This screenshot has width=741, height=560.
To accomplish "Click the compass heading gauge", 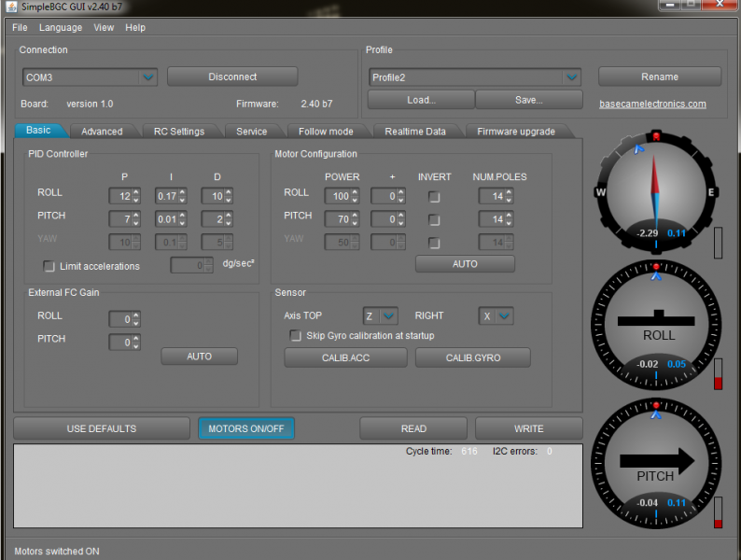I will pos(655,194).
